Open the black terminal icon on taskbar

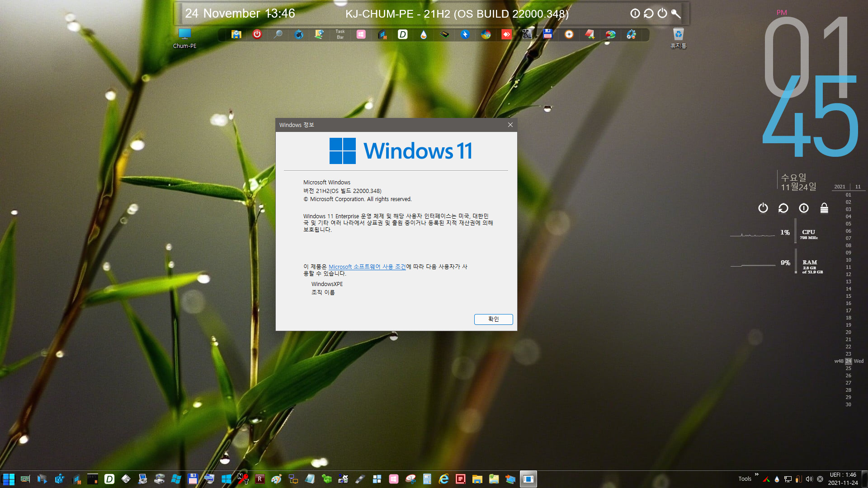[x=93, y=479]
